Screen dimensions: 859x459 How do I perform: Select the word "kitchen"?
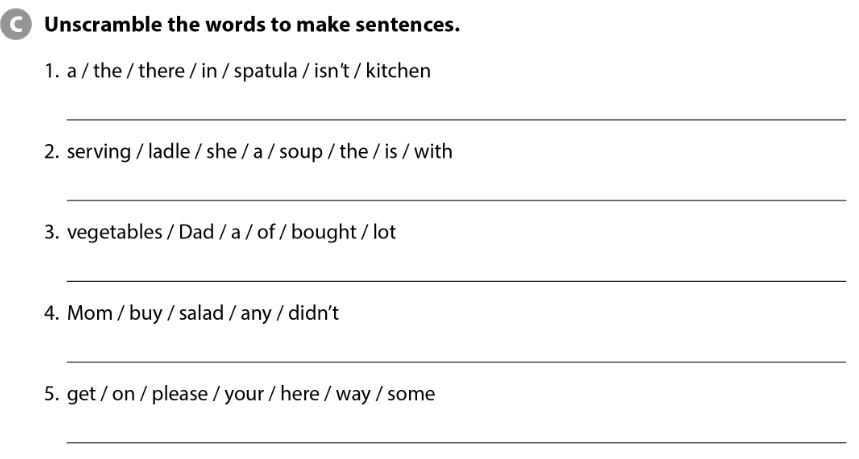398,72
